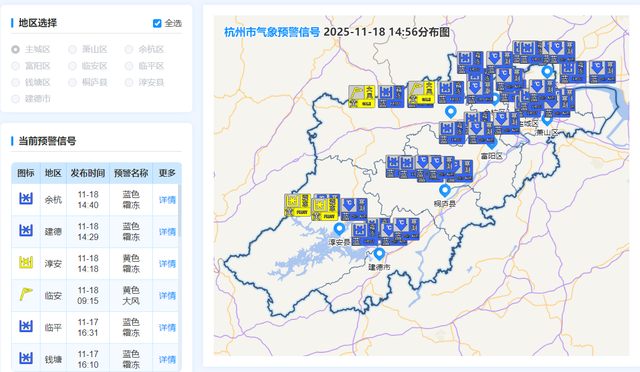640x372 pixels.
Task: Click the blue frost icon nearest the 淳安县 label
Action: click(x=364, y=234)
